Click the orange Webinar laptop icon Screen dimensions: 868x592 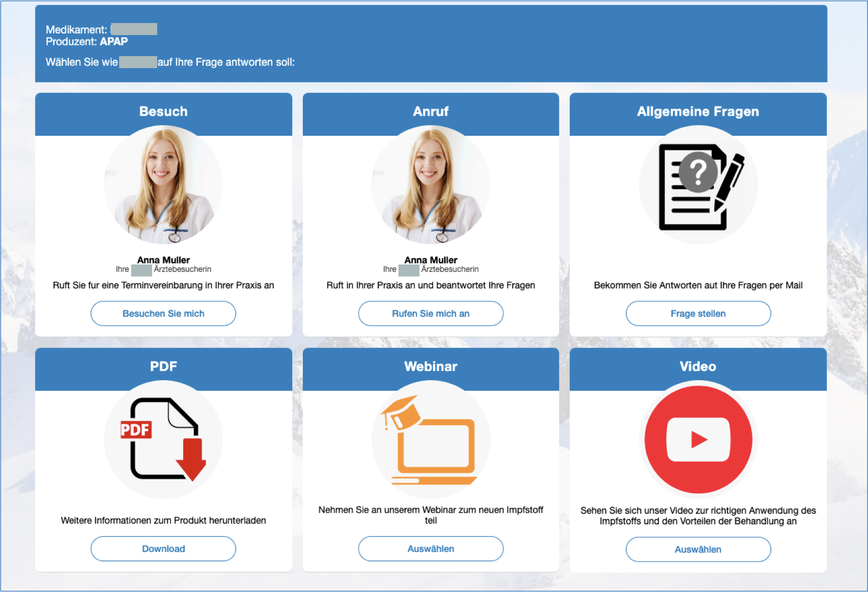(x=430, y=439)
